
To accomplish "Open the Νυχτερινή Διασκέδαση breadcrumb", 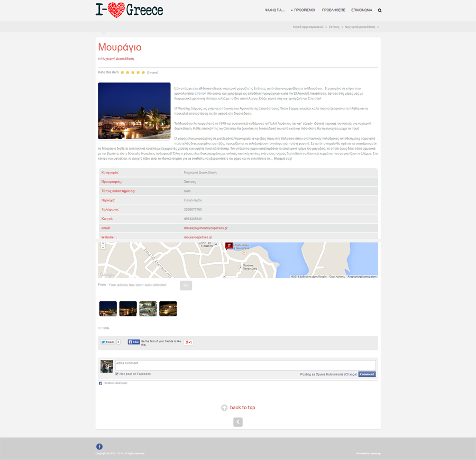I will click(x=360, y=27).
